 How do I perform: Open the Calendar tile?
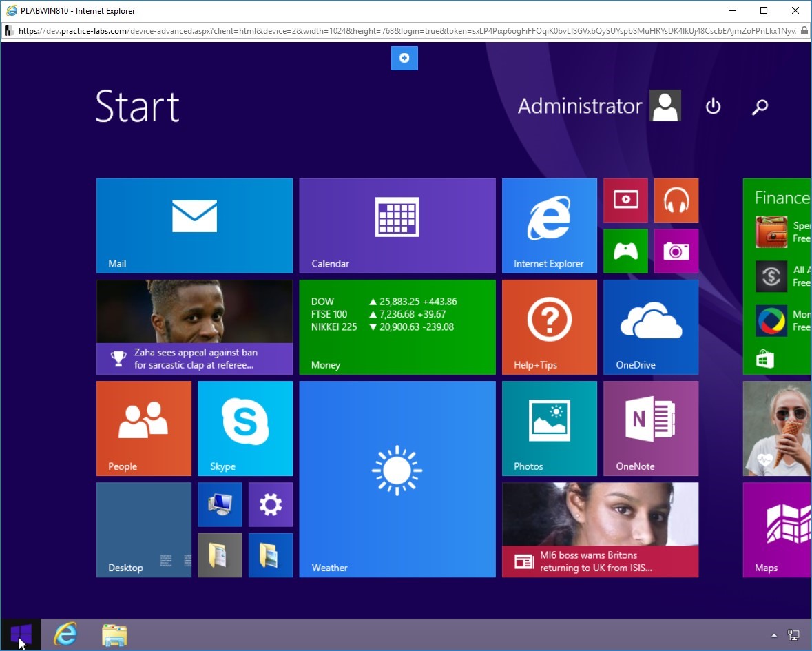pyautogui.click(x=397, y=225)
